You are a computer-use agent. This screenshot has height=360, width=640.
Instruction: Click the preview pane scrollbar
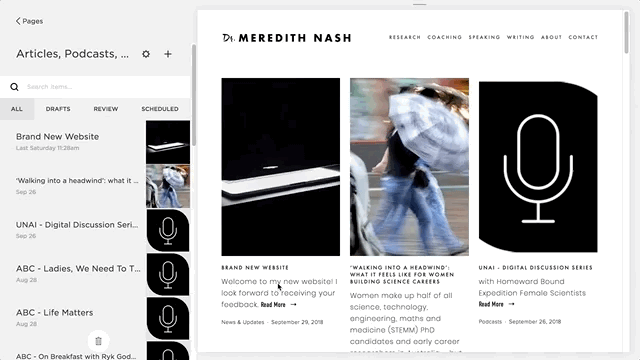[627, 32]
